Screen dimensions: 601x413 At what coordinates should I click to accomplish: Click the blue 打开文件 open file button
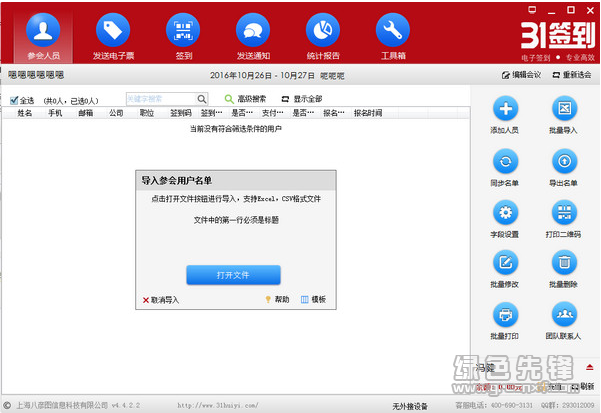pos(233,275)
